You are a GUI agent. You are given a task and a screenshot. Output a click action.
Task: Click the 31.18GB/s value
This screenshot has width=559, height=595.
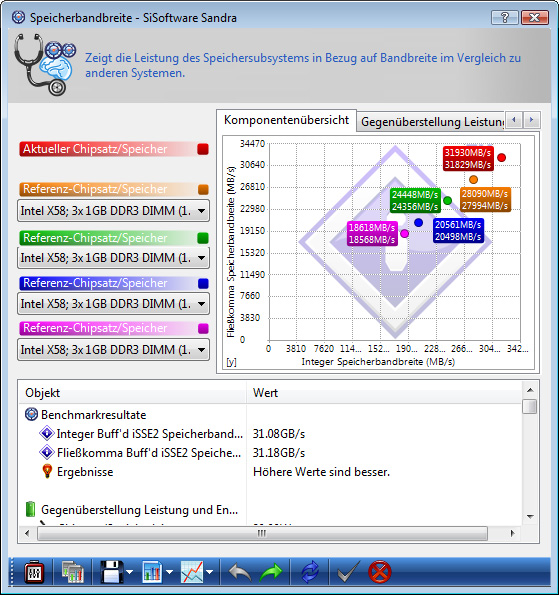279,453
